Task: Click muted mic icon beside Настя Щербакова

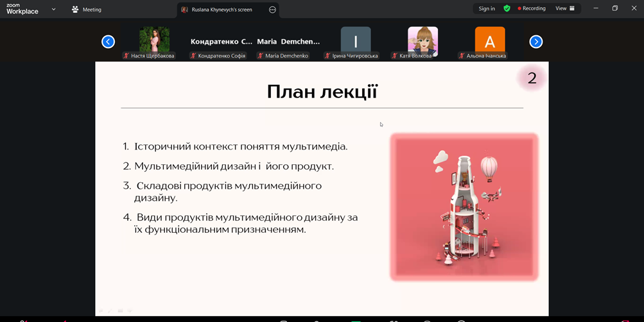Action: (x=126, y=56)
